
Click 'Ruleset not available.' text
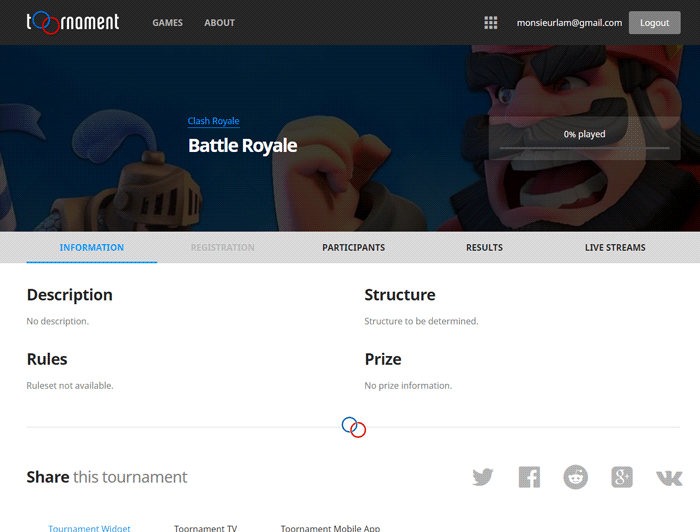[70, 386]
